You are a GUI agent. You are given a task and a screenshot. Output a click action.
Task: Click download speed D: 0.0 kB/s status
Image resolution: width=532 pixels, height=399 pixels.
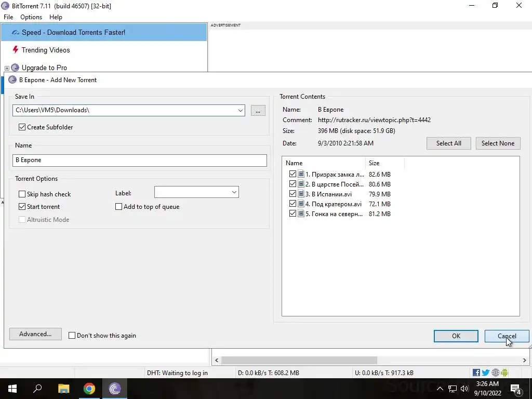pyautogui.click(x=269, y=373)
